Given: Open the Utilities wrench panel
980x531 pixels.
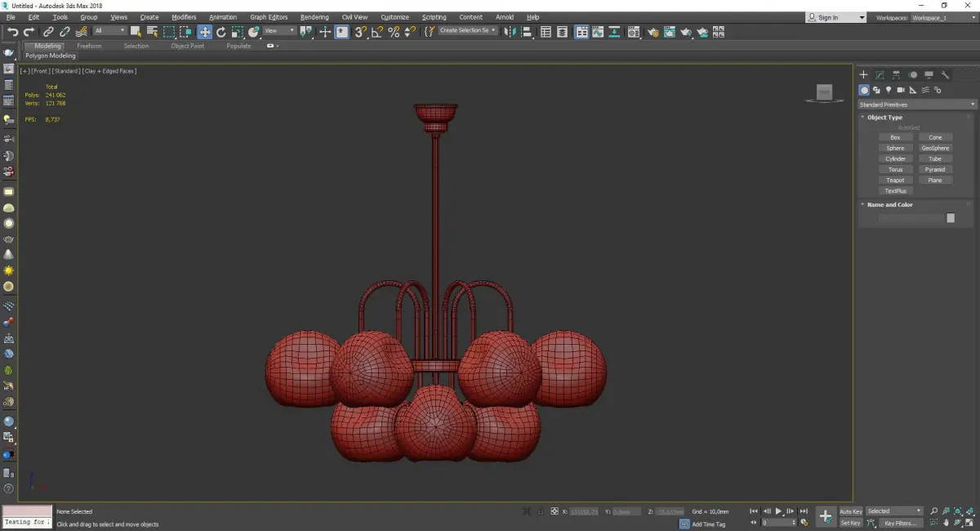Looking at the screenshot, I should tap(945, 75).
